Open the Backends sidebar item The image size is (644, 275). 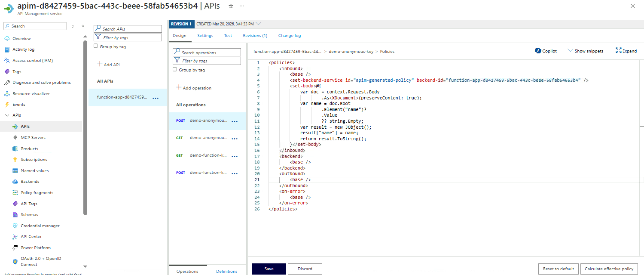(x=30, y=182)
